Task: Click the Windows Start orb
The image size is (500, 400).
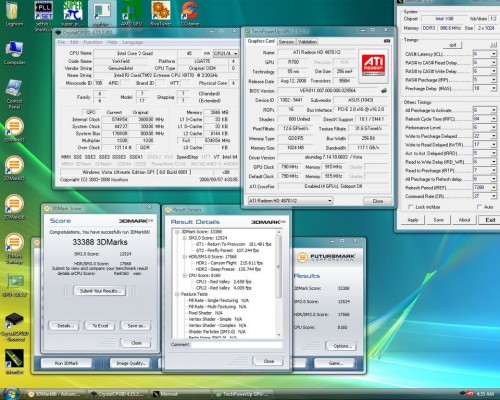Action: point(11,394)
